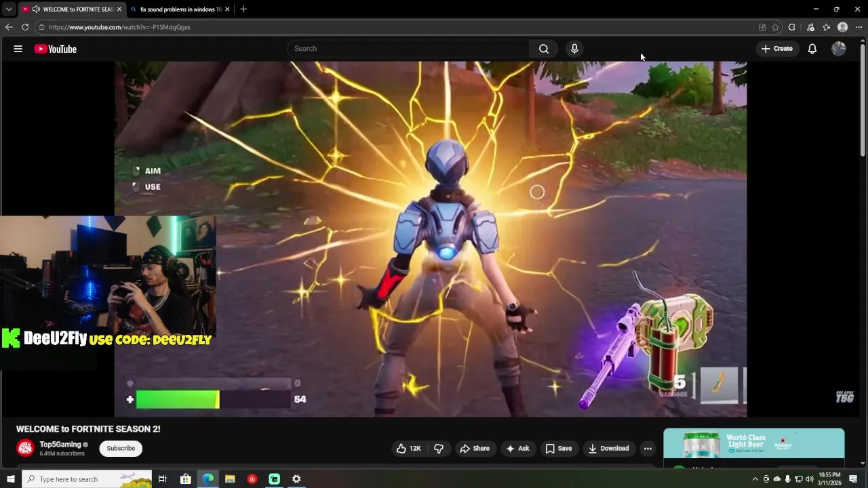Dislike the video
Image resolution: width=868 pixels, height=488 pixels.
point(439,449)
